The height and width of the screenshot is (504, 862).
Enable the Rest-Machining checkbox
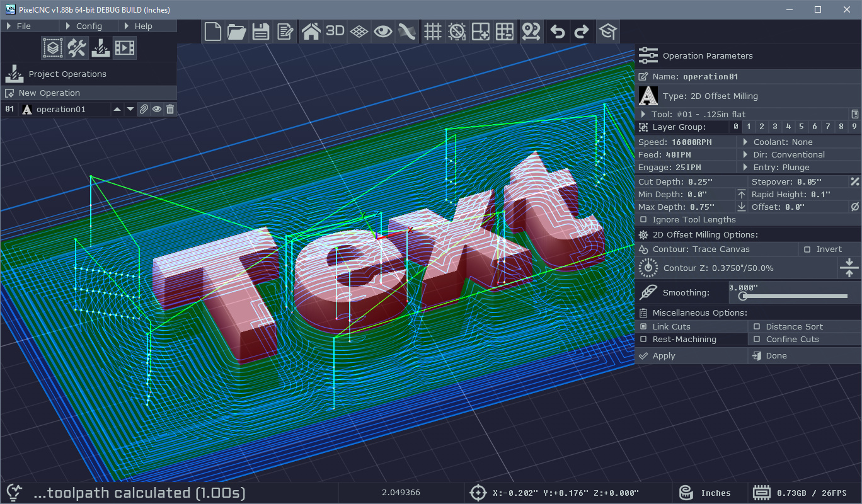643,340
